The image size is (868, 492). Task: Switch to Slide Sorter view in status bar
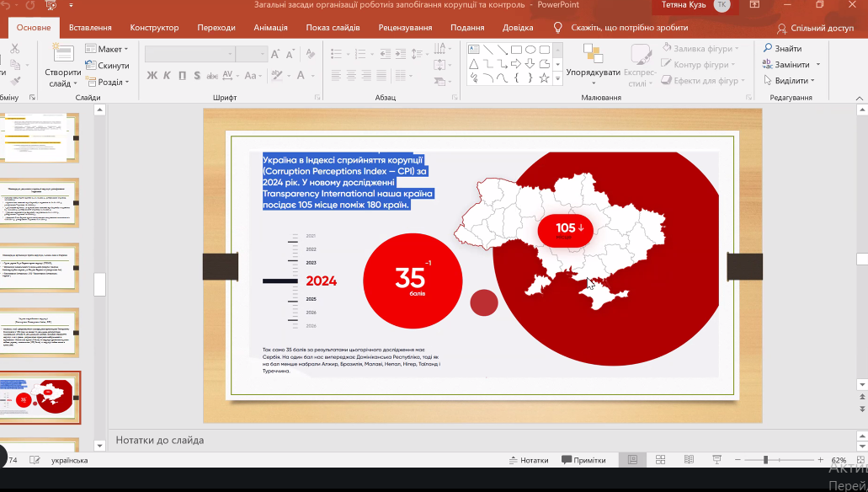pyautogui.click(x=660, y=460)
